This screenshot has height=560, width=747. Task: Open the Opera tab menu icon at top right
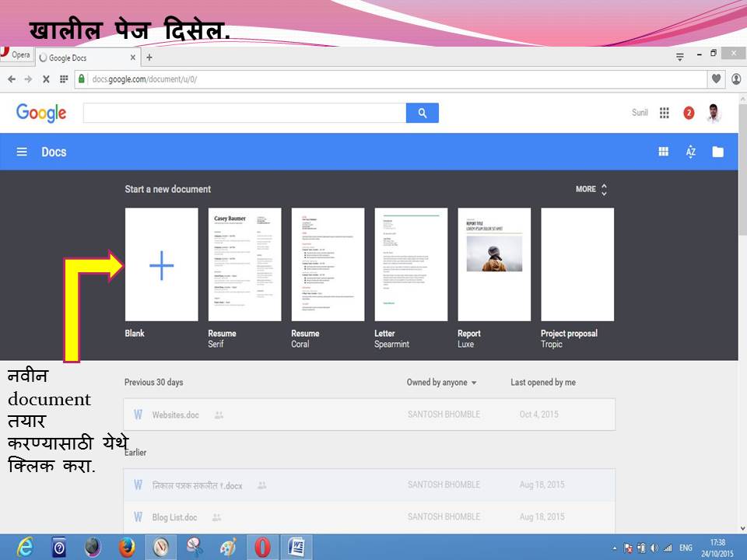click(x=680, y=57)
